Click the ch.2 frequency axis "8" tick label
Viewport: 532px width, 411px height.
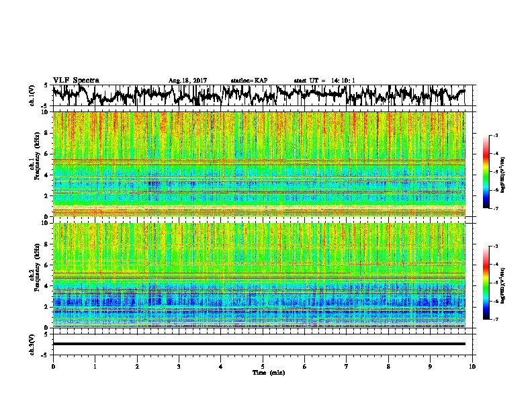(x=47, y=244)
